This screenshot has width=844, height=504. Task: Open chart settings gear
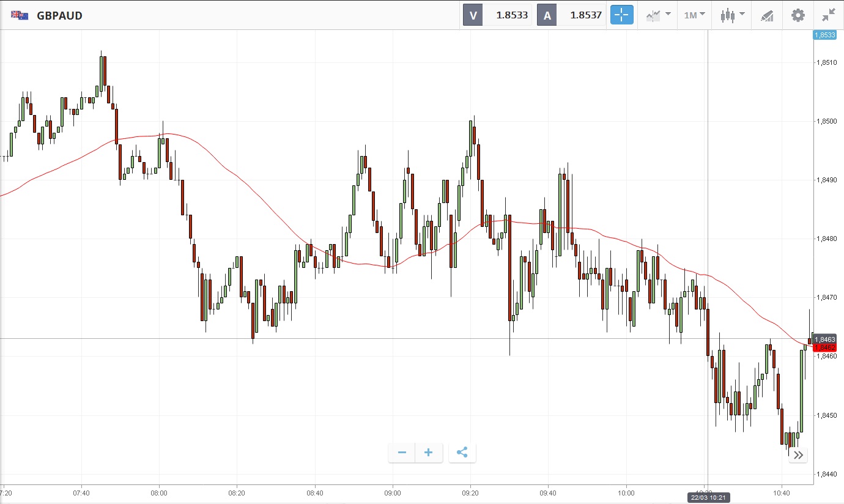798,15
